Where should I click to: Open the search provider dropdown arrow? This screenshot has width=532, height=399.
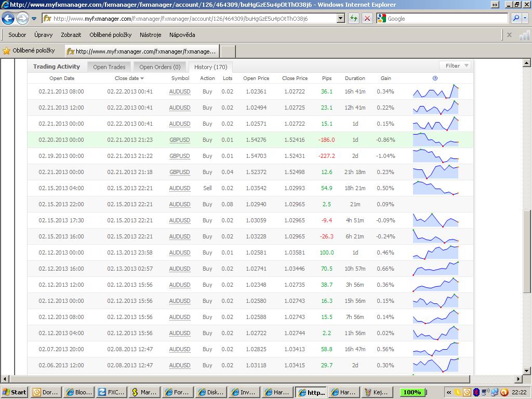(525, 18)
